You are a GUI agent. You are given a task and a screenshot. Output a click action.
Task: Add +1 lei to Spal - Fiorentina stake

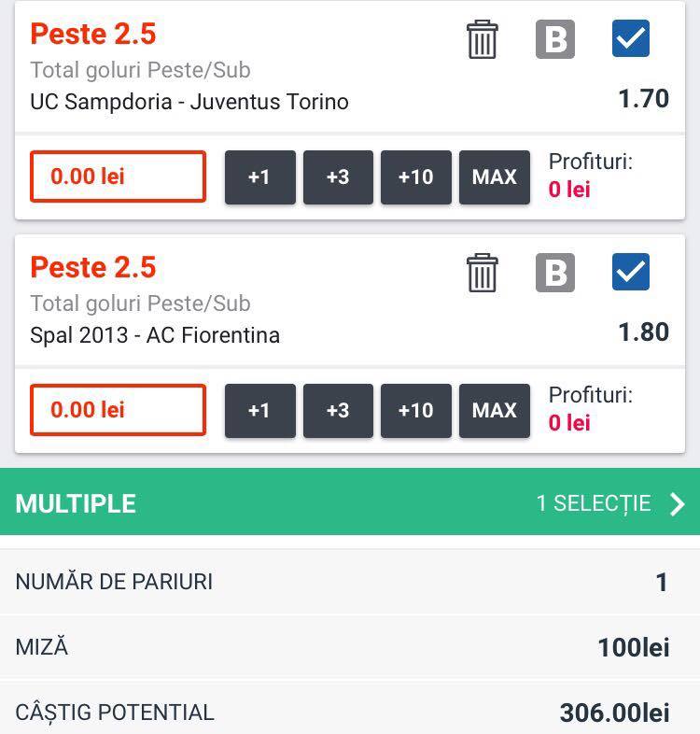coord(260,411)
